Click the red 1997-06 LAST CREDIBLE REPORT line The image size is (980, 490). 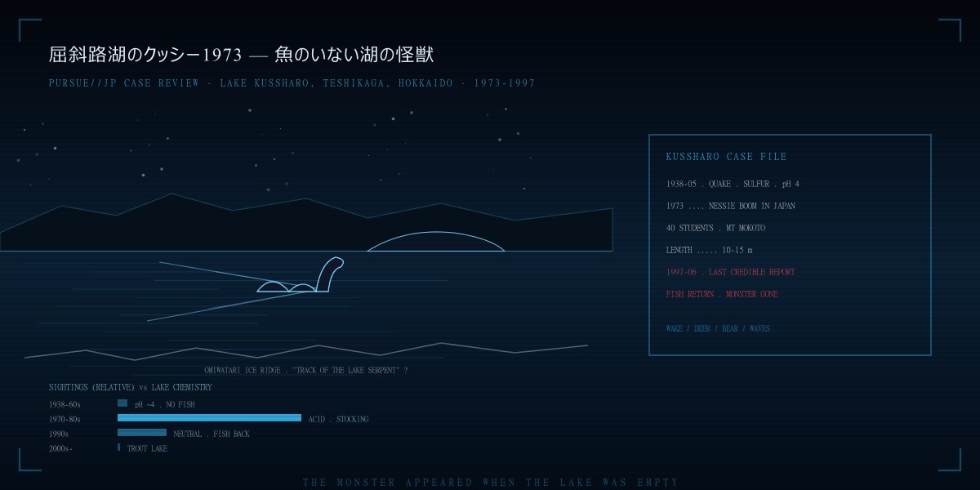point(730,273)
